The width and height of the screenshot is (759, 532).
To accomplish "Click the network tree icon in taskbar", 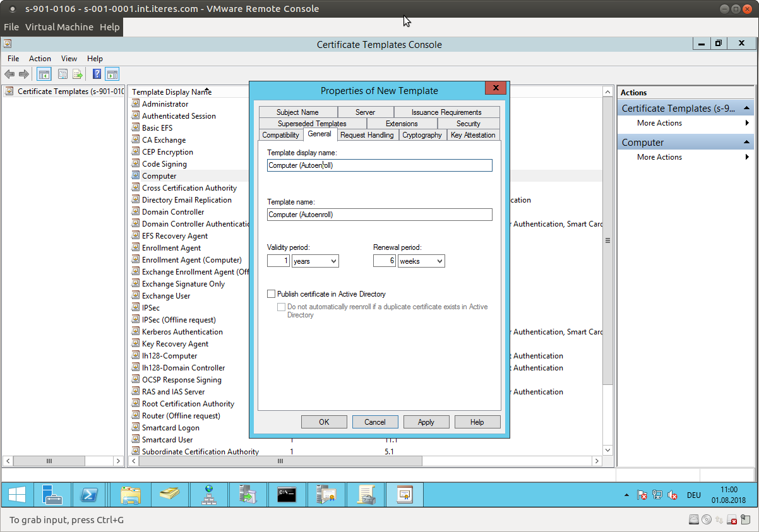I will (x=209, y=495).
